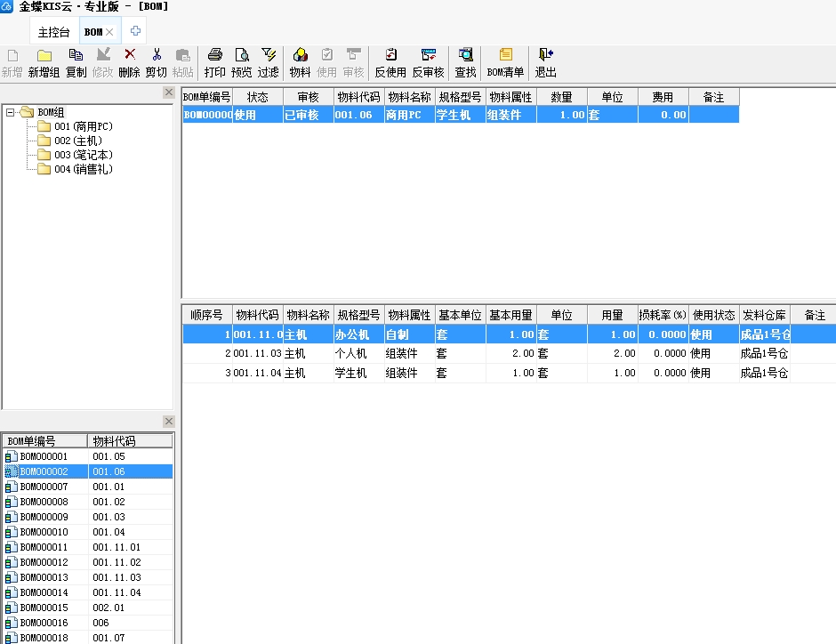
Task: Click the 物料 material toolbar icon
Action: pos(300,62)
